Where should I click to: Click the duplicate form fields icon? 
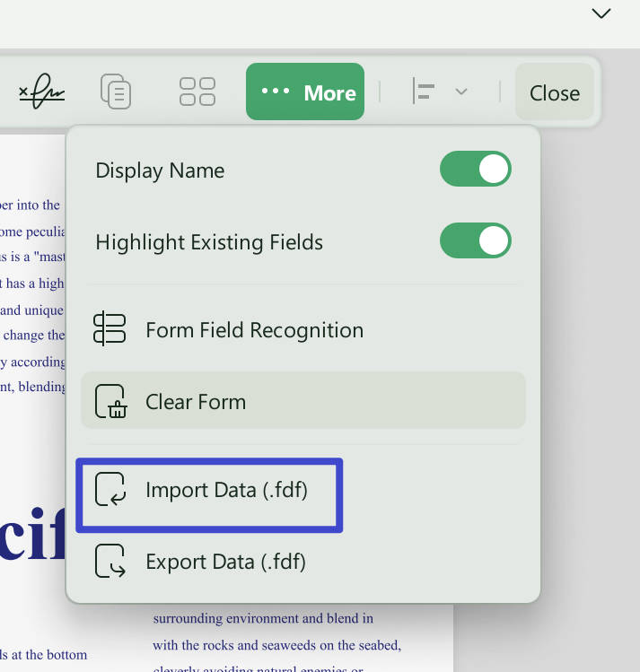coord(115,92)
